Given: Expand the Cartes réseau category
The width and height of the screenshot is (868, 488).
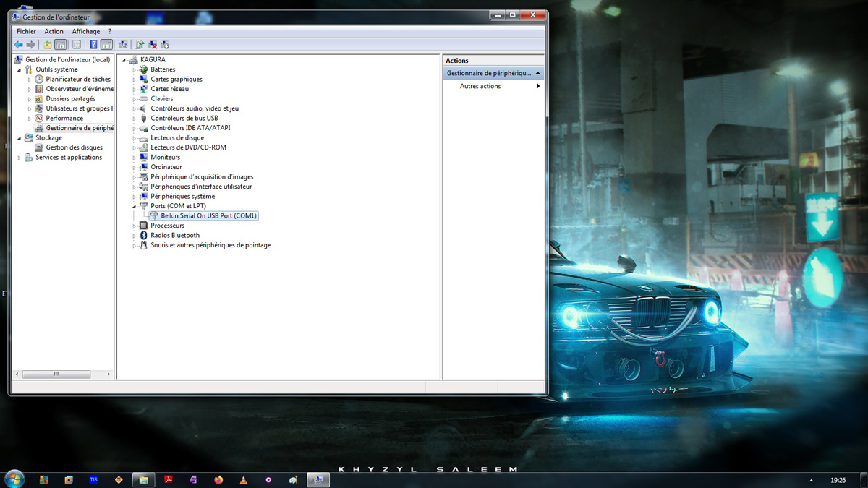Looking at the screenshot, I should click(135, 89).
